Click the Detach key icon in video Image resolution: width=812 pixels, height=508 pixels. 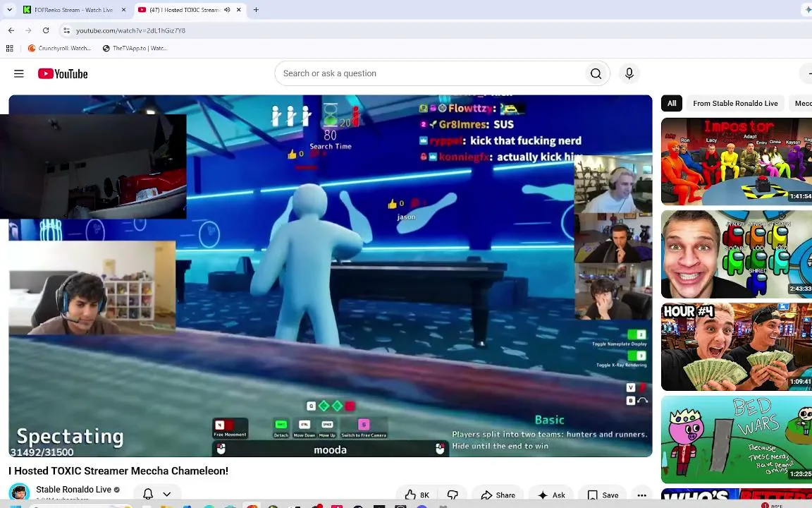point(281,424)
